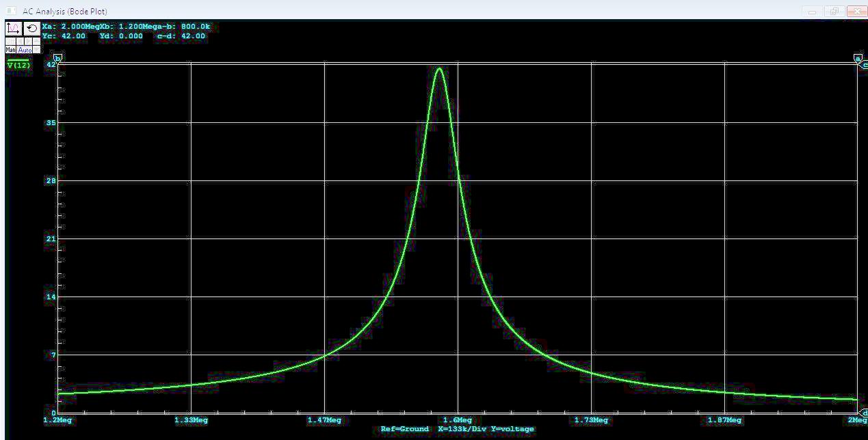Click the 7 y-axis label
Viewport: 868px width, 440px height.
click(x=53, y=355)
